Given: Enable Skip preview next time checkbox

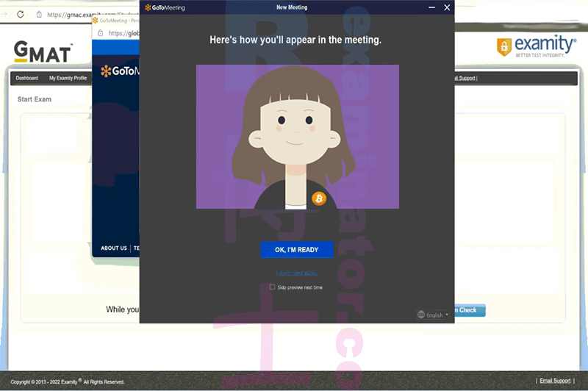Looking at the screenshot, I should point(272,287).
